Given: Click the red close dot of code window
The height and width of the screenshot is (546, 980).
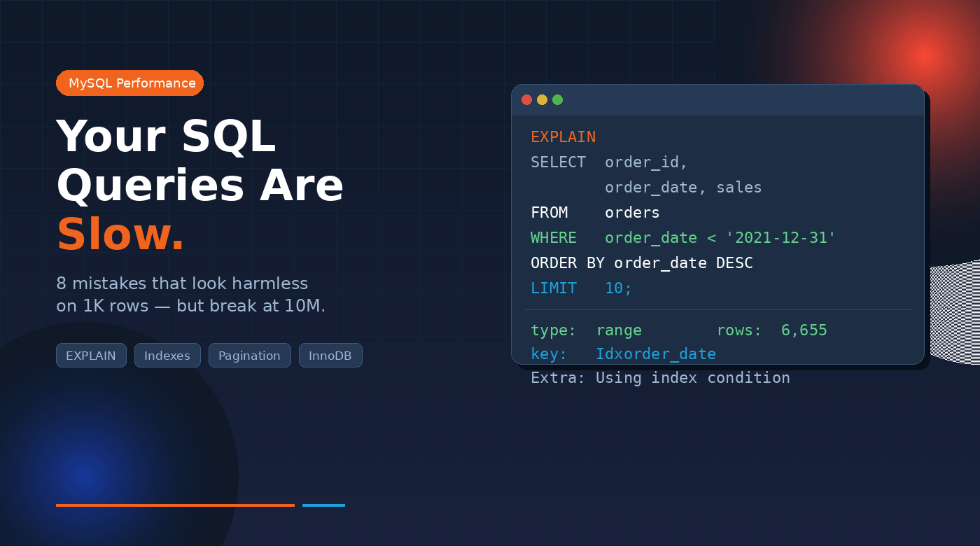Looking at the screenshot, I should 526,100.
